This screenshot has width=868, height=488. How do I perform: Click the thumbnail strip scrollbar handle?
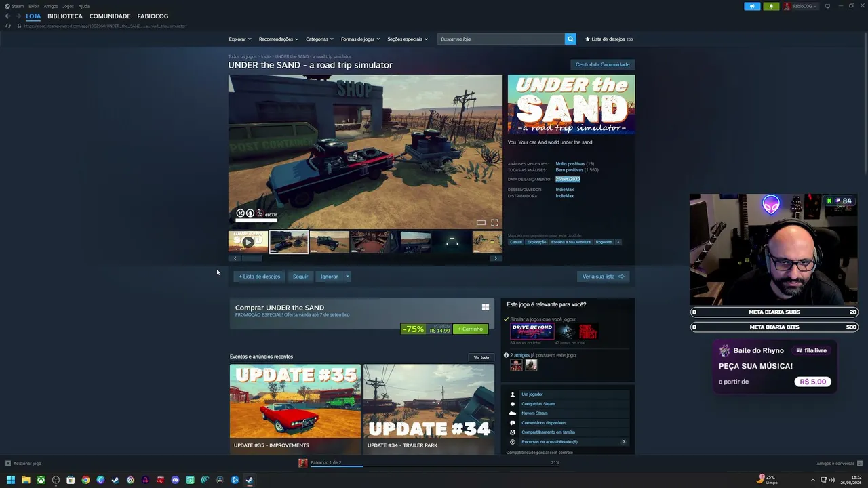tap(252, 258)
